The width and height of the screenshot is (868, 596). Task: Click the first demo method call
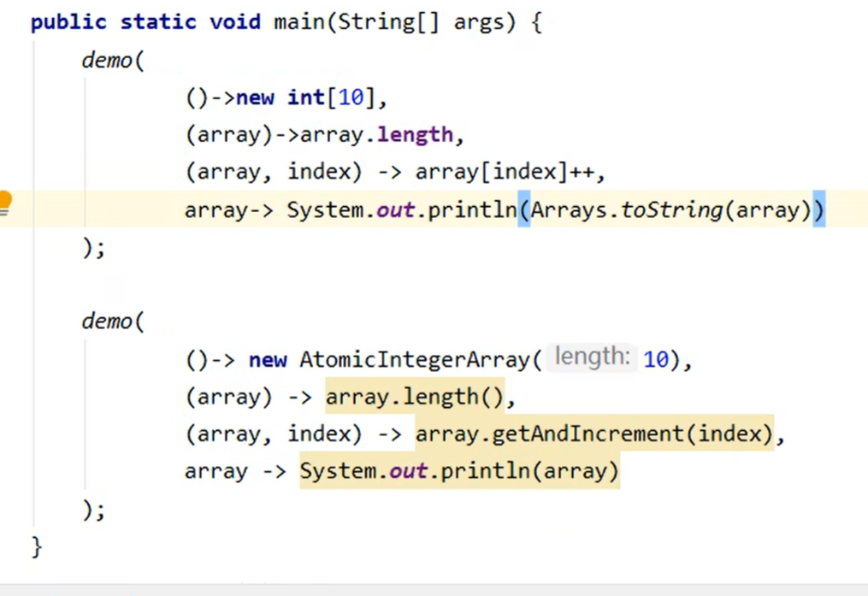107,61
